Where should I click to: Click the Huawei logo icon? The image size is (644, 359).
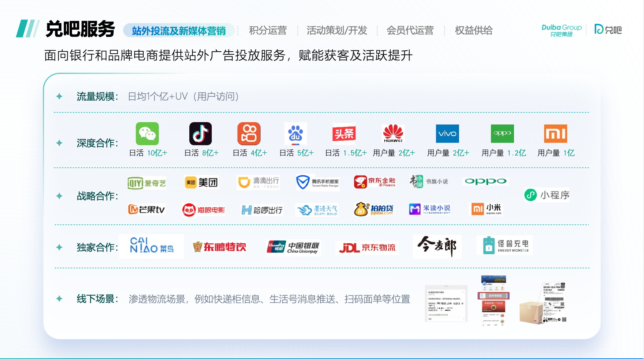point(393,134)
